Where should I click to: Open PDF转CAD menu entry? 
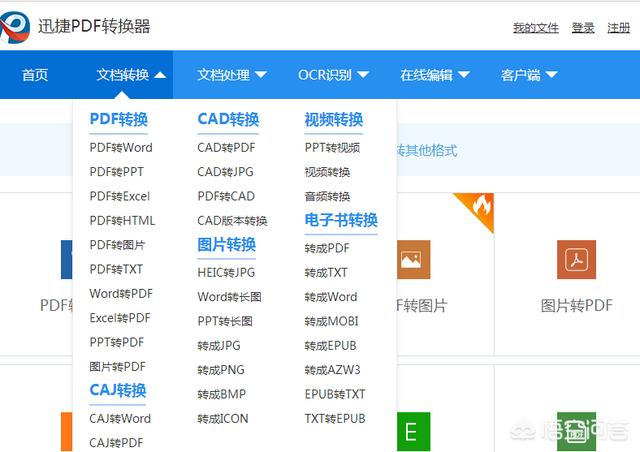pos(226,196)
